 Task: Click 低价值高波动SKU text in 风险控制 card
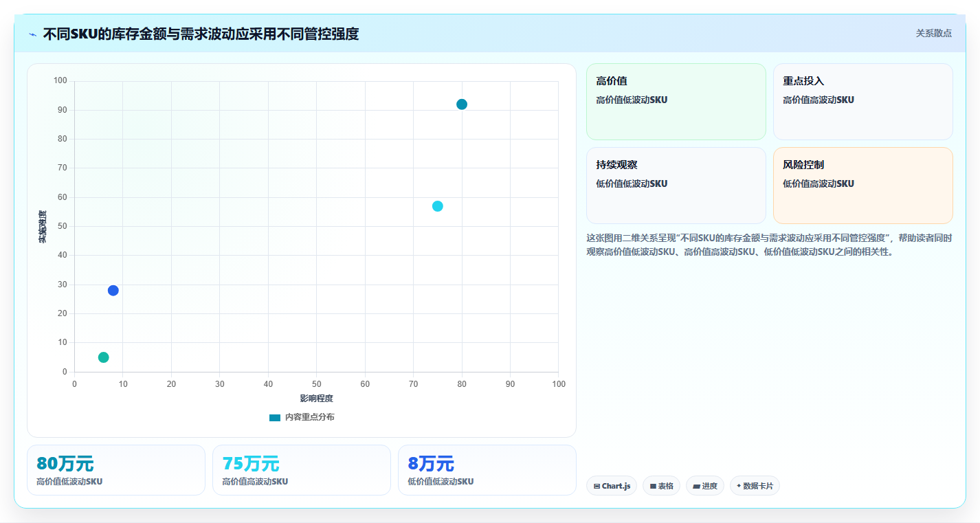(818, 183)
